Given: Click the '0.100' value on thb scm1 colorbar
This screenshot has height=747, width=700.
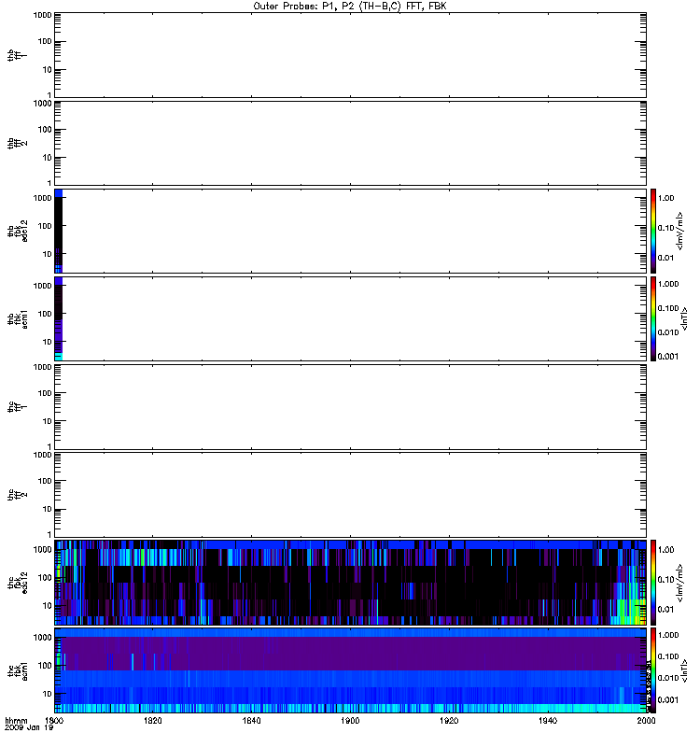Looking at the screenshot, I should click(x=668, y=308).
